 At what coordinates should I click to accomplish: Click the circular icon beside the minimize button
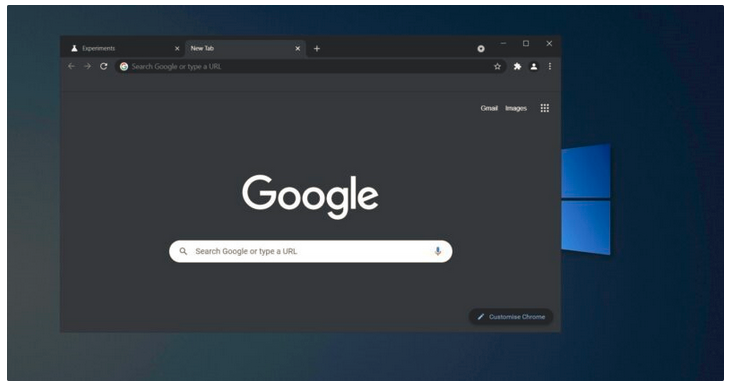click(x=481, y=48)
